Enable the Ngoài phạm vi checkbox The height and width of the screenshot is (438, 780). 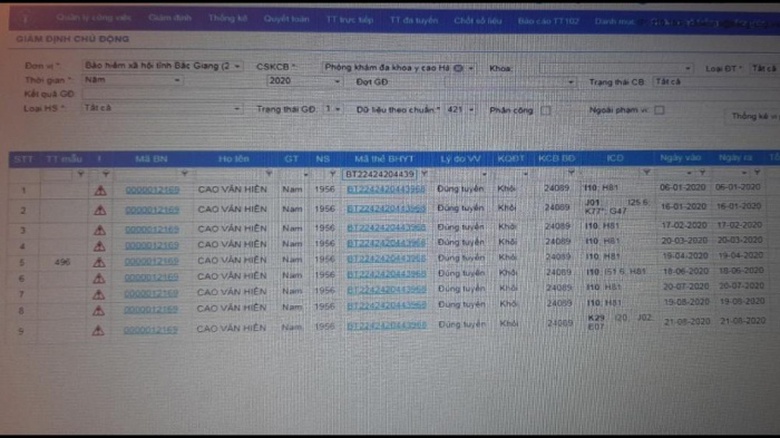[x=659, y=110]
